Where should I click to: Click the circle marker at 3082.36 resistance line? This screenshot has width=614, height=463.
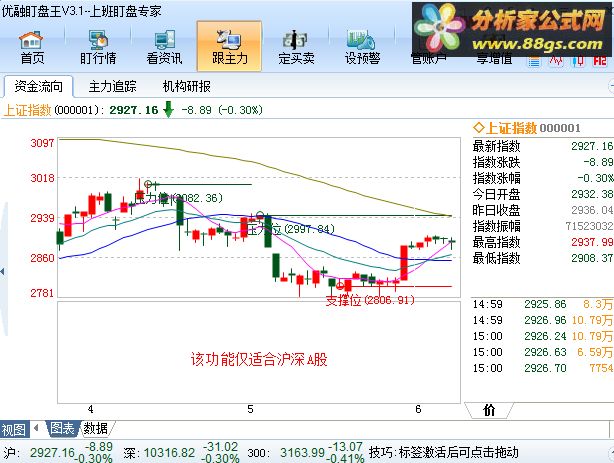click(x=148, y=184)
